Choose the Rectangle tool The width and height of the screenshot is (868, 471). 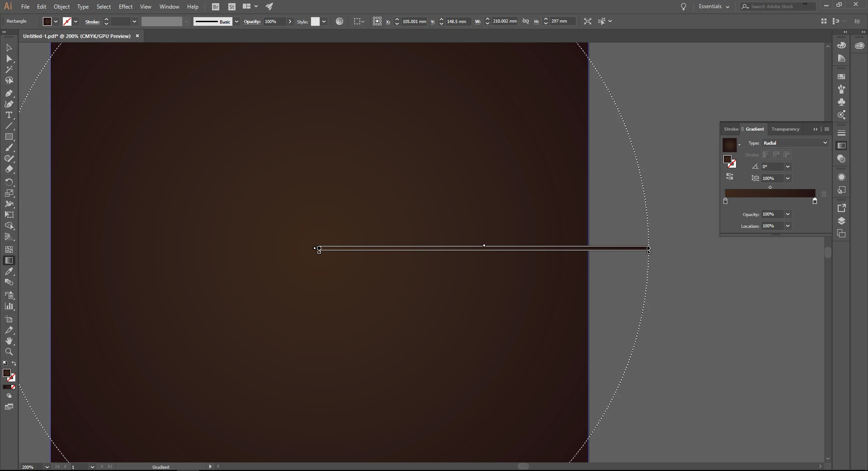click(x=9, y=137)
